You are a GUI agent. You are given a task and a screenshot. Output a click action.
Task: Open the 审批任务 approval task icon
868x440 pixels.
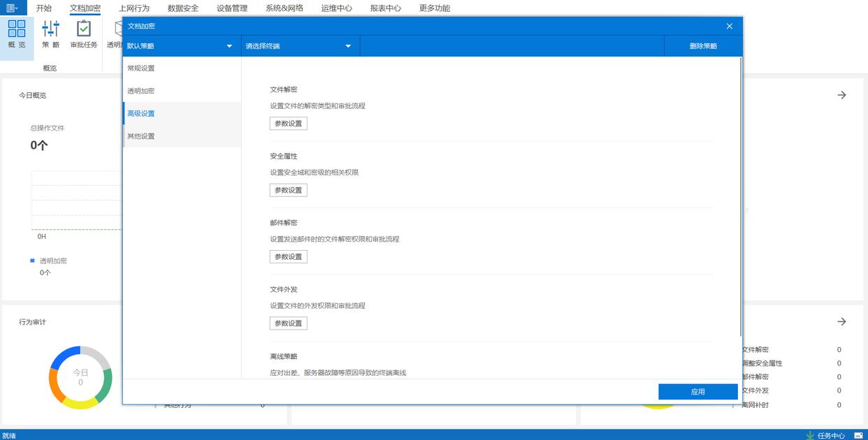(x=84, y=29)
